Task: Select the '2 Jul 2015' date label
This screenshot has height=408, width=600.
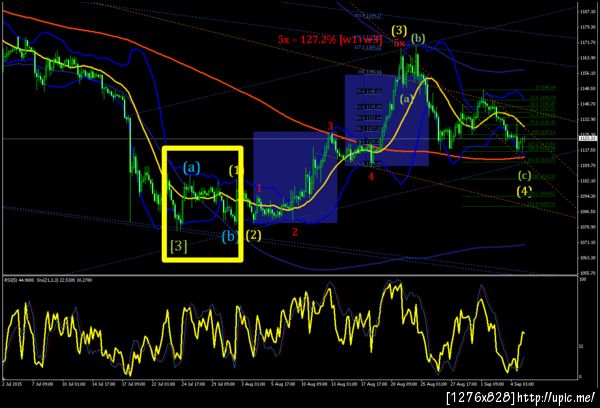Action: click(12, 384)
